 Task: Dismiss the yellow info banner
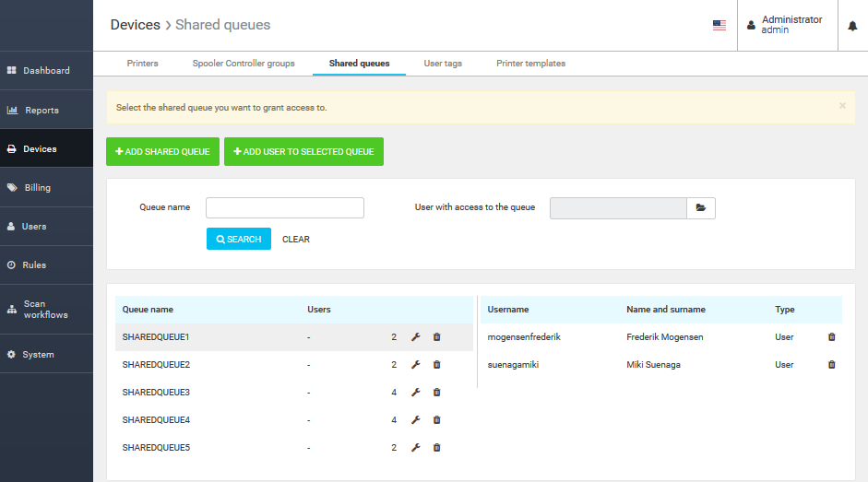(842, 106)
